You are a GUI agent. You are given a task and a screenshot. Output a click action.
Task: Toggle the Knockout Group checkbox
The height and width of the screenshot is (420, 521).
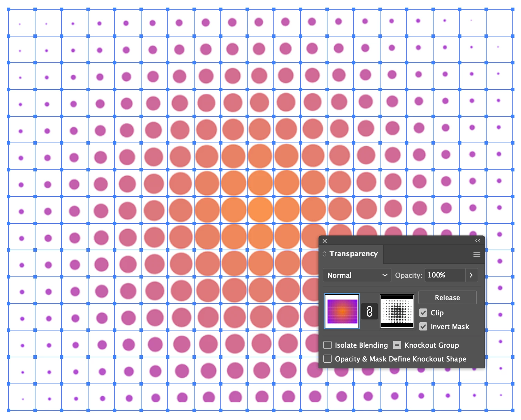click(x=397, y=345)
